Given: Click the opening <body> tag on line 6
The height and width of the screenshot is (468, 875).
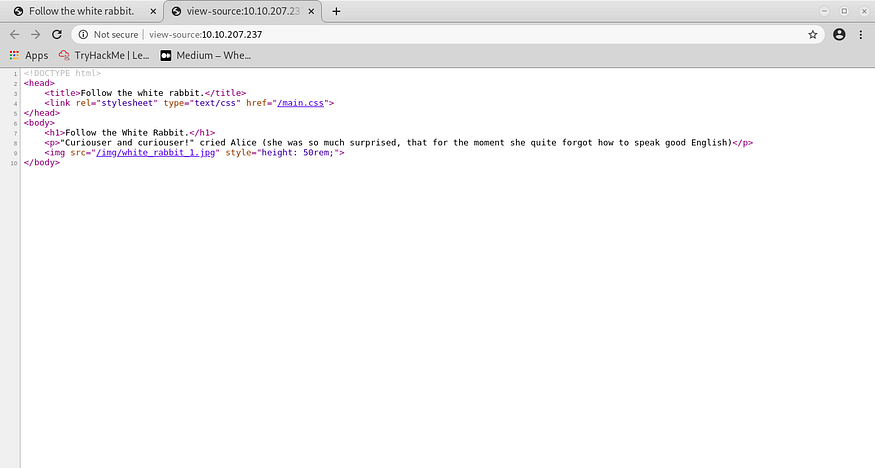Looking at the screenshot, I should (x=39, y=123).
